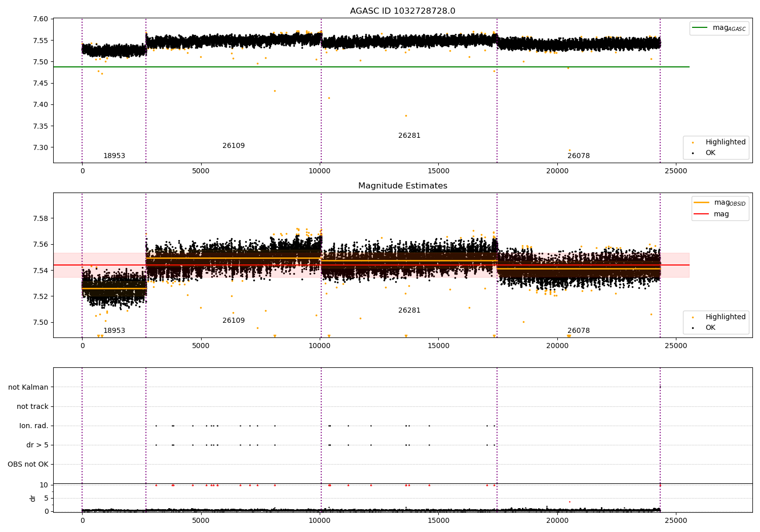Click y-axis tick 7.56 in Magnitude Estimates plot
The height and width of the screenshot is (532, 760).
coord(41,245)
